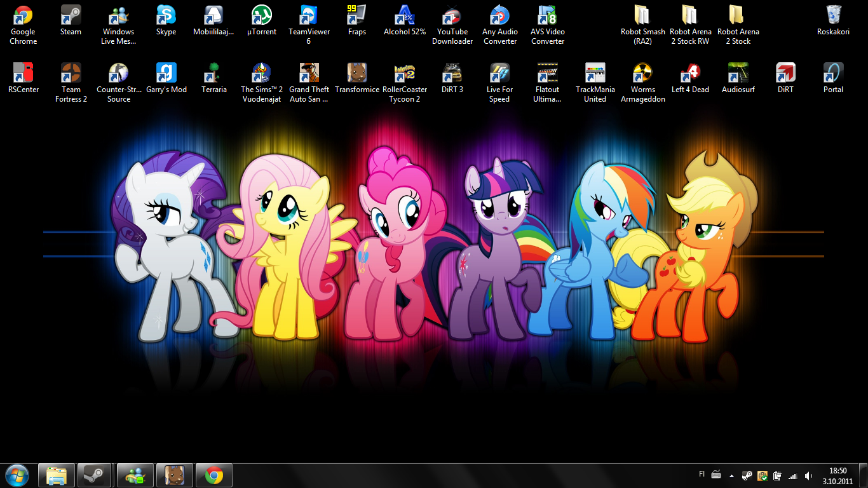Select the Windows Live Messenger desktop icon
The height and width of the screenshot is (488, 868).
(x=119, y=25)
